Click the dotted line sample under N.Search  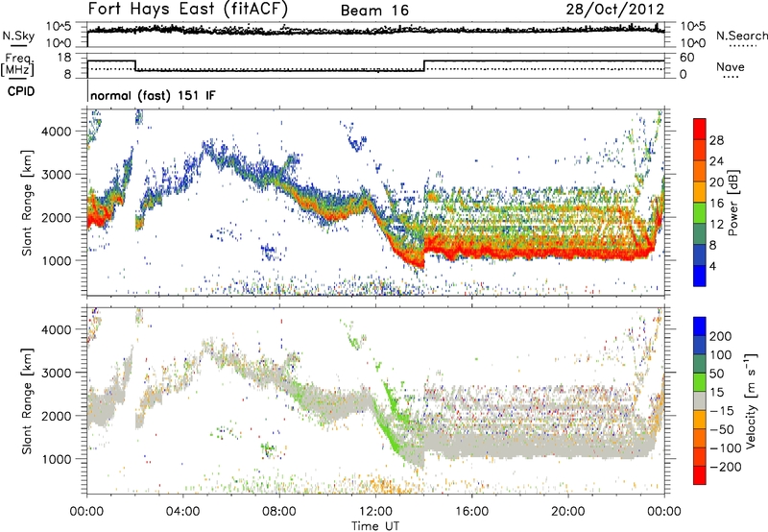coord(742,46)
